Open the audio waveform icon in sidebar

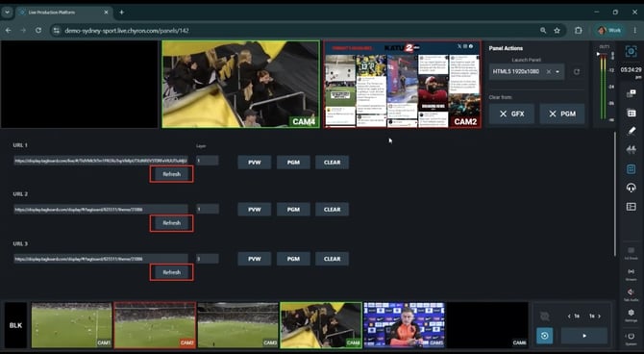631,150
